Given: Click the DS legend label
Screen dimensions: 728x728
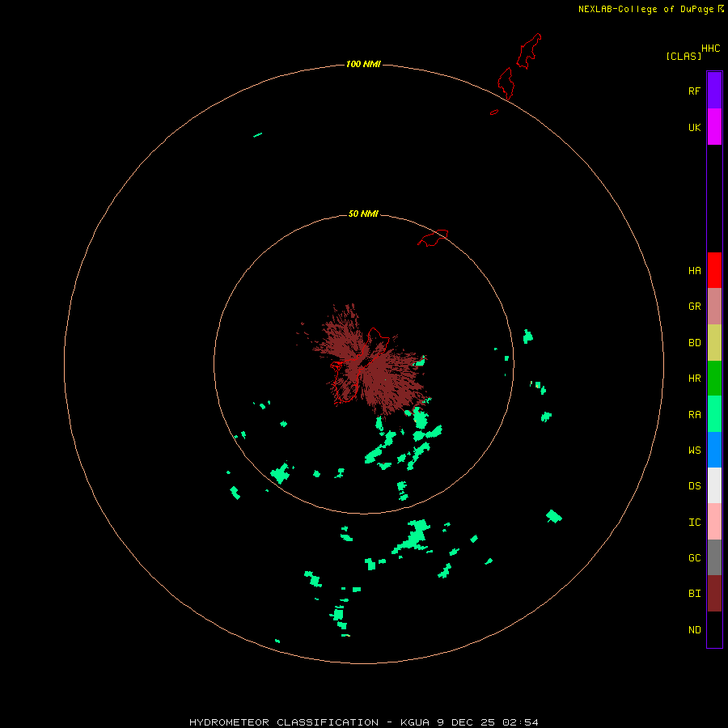Looking at the screenshot, I should (694, 486).
